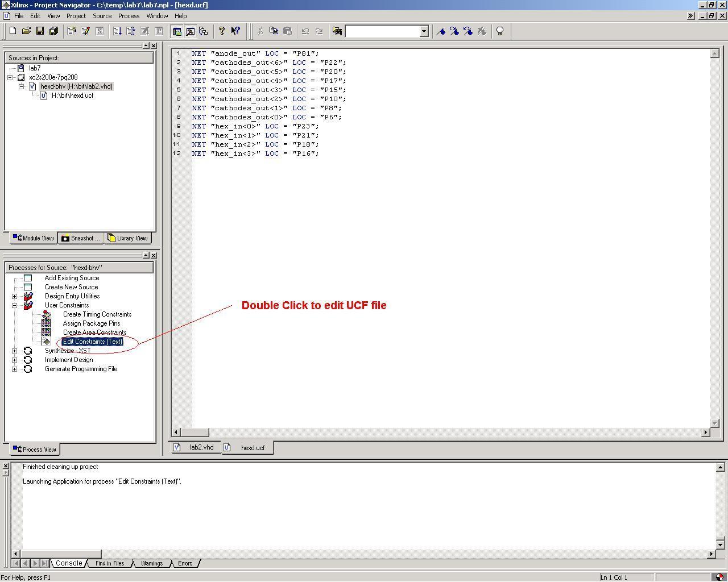This screenshot has height=582, width=728.
Task: Click in the toolbar search input field
Action: coord(382,31)
